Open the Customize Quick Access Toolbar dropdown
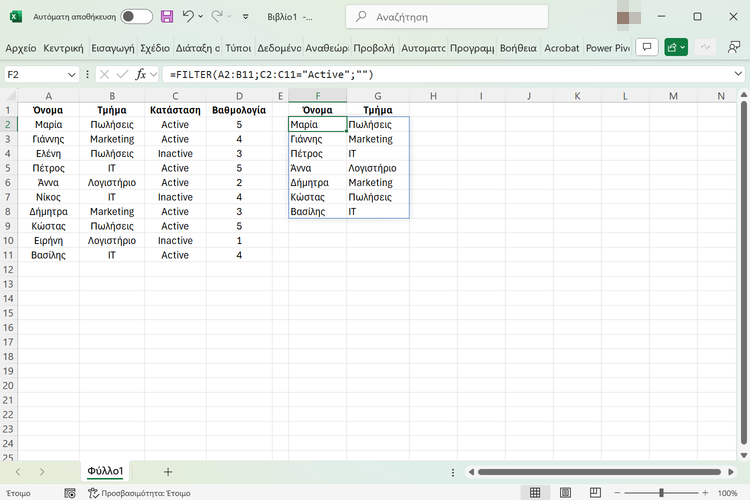The width and height of the screenshot is (750, 500). coord(245,17)
